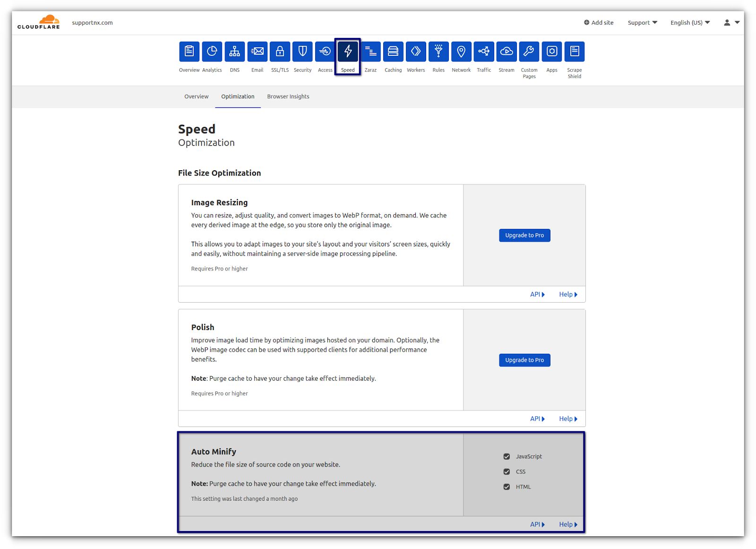756x549 pixels.
Task: Open Help for Auto Minify
Action: [x=568, y=524]
